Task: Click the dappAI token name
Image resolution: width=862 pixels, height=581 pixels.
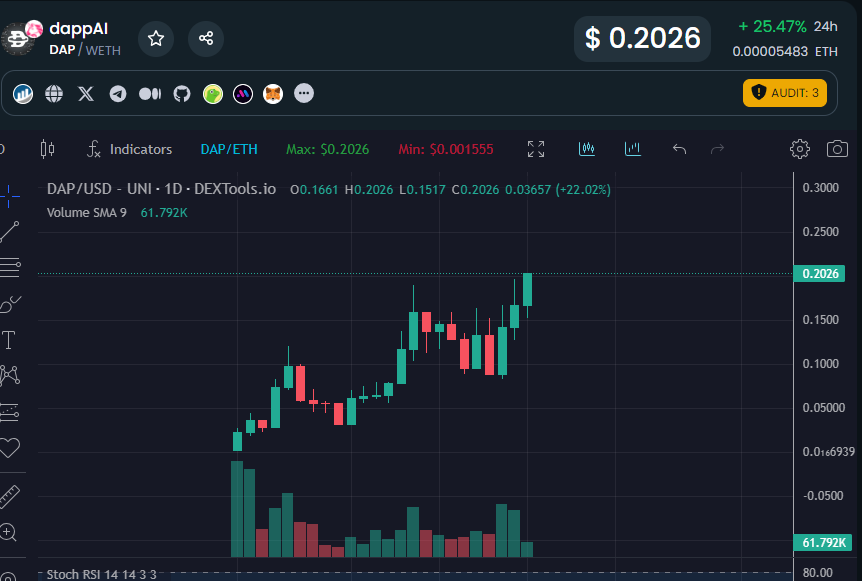Action: (79, 29)
